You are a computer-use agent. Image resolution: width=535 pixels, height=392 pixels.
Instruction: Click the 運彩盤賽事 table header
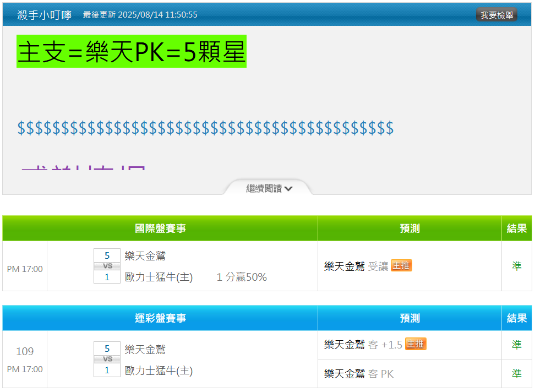[160, 318]
